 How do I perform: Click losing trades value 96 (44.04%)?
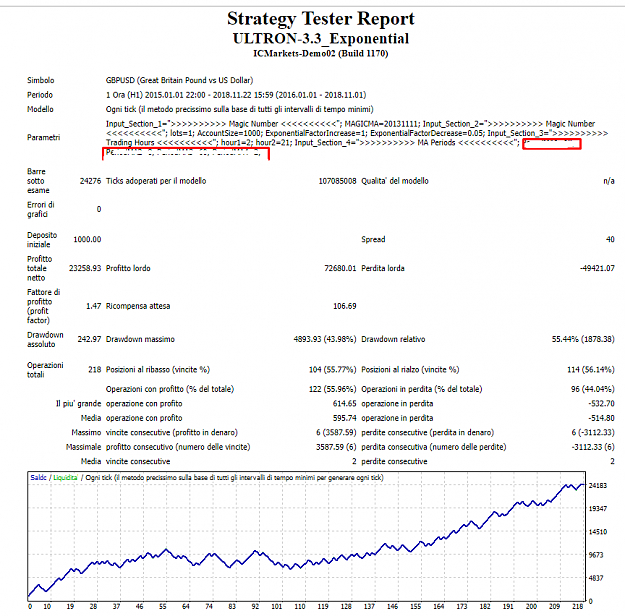pos(592,389)
